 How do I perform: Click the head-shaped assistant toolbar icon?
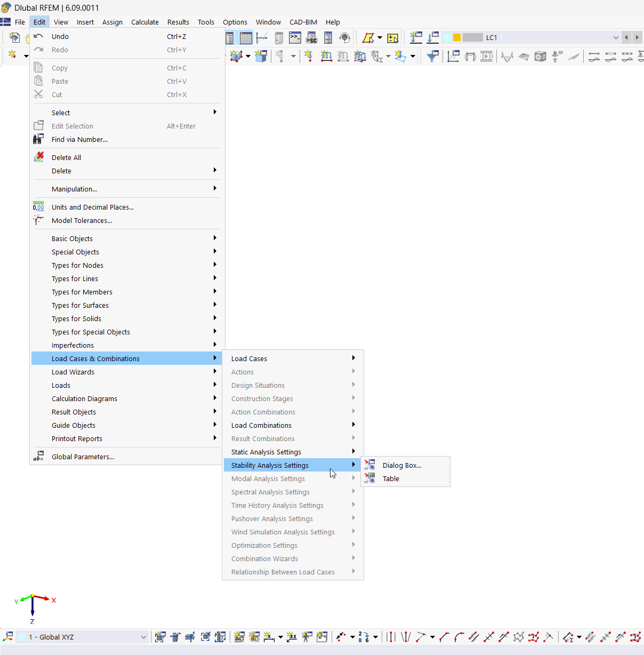(x=345, y=38)
